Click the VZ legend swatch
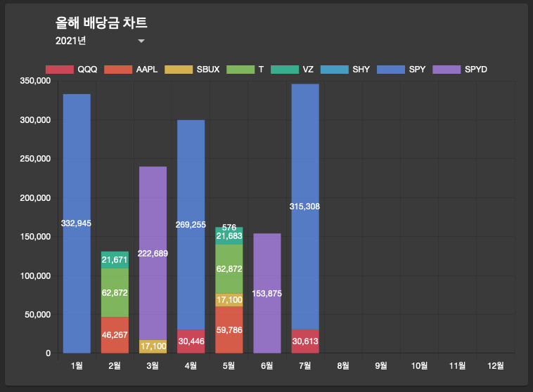The width and height of the screenshot is (533, 392). 285,70
